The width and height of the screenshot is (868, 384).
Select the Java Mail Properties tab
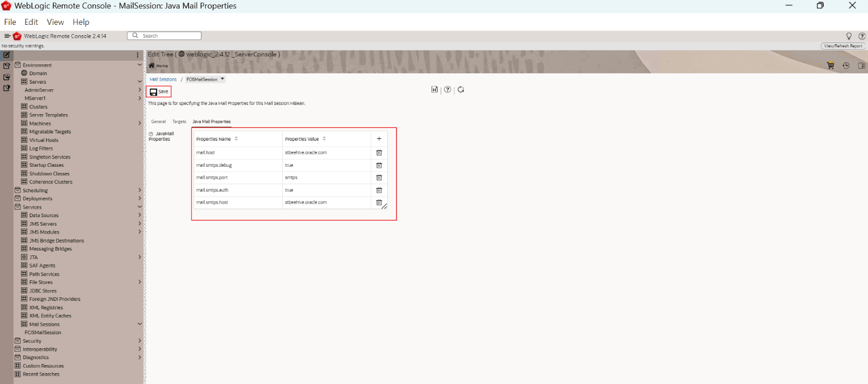pyautogui.click(x=211, y=122)
